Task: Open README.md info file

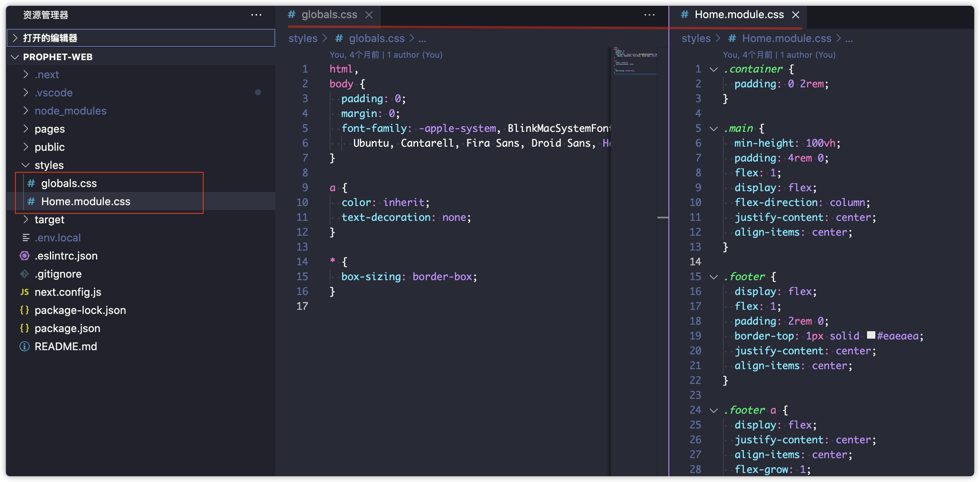Action: pos(66,346)
